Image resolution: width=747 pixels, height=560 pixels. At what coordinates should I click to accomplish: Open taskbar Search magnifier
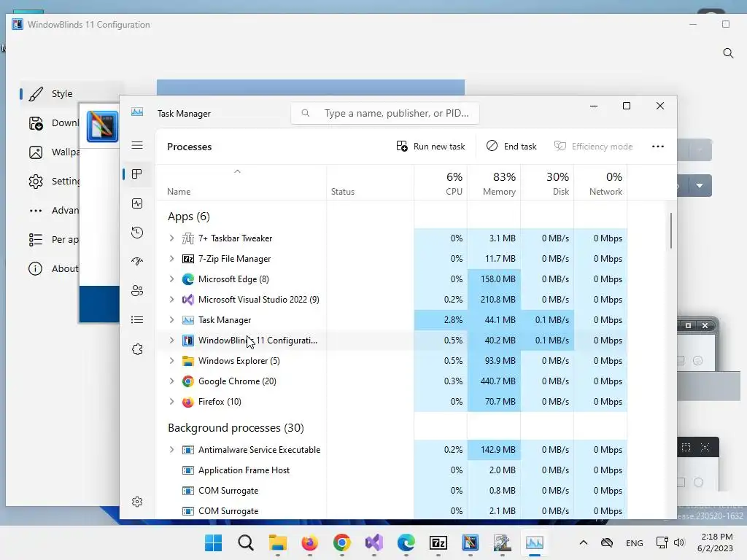[246, 542]
